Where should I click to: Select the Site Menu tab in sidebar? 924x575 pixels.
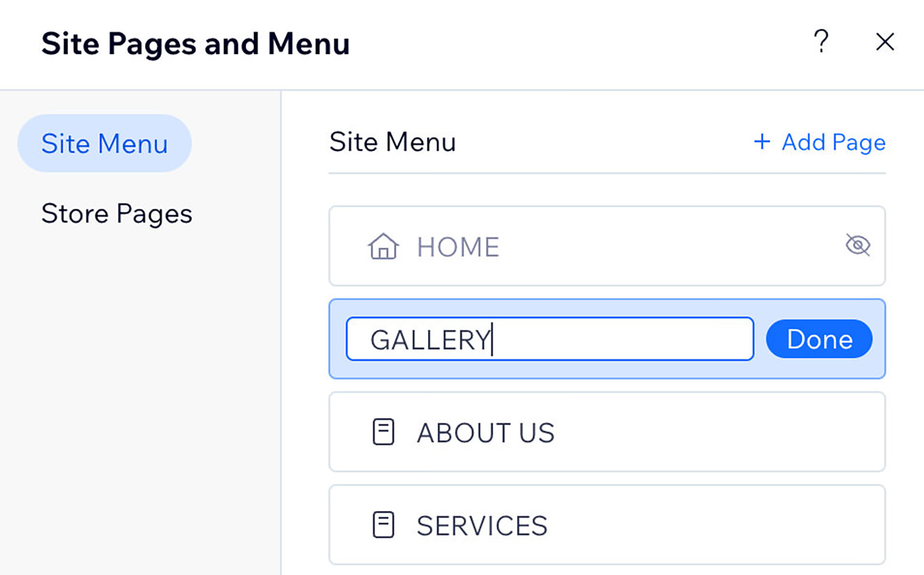point(105,143)
